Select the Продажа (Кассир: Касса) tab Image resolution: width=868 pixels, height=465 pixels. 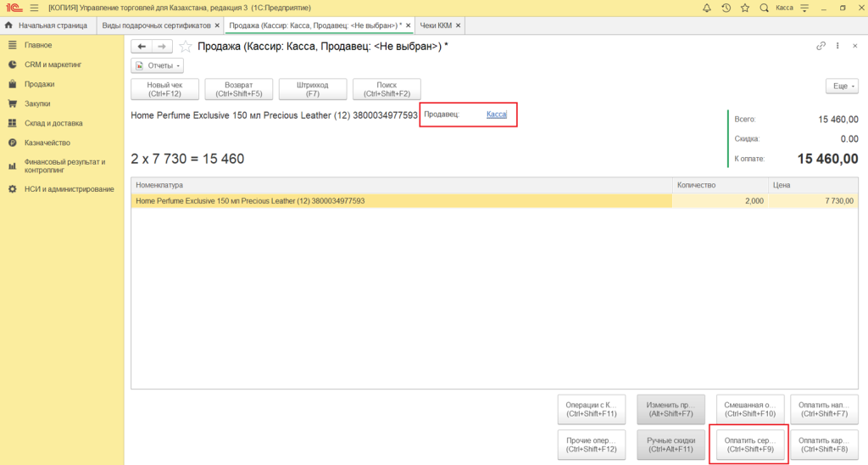pos(315,25)
